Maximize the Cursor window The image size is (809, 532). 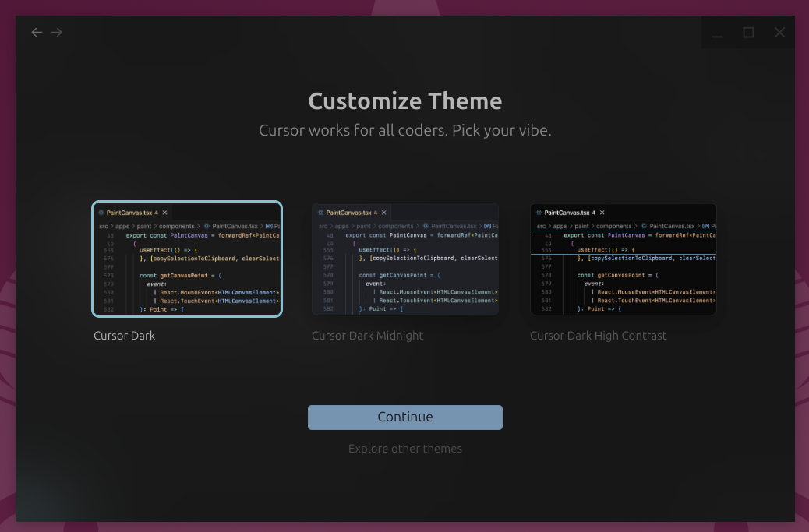[748, 33]
